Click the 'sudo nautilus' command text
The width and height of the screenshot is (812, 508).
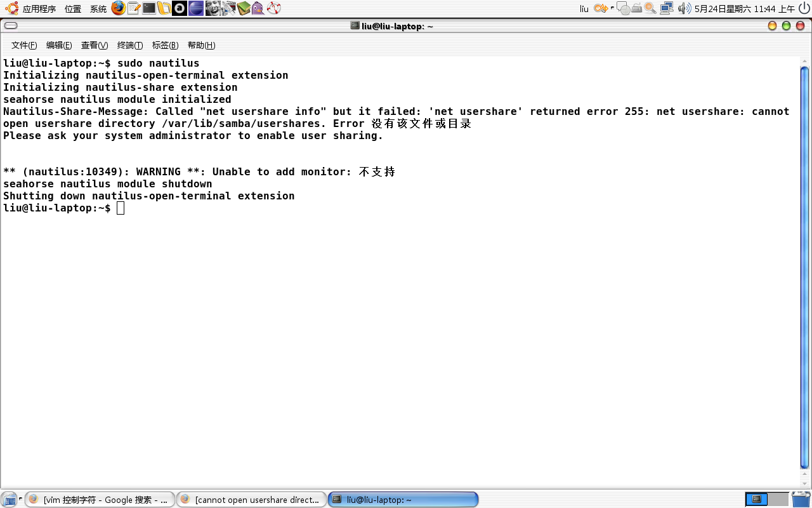(x=159, y=63)
